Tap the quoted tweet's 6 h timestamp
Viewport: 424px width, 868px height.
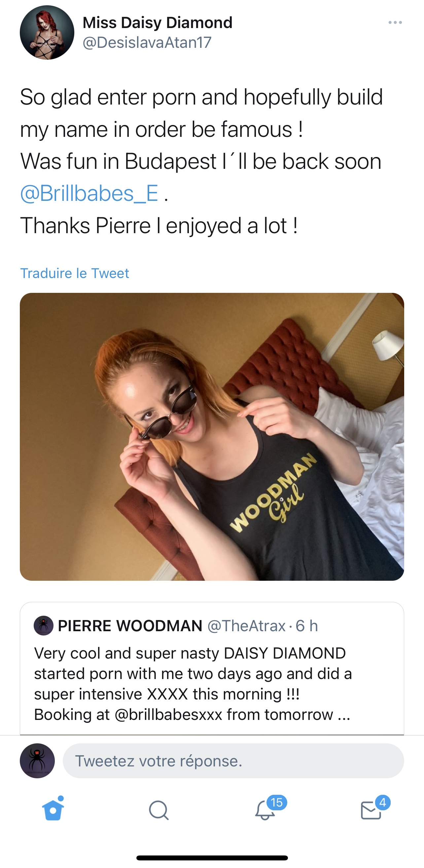click(307, 626)
